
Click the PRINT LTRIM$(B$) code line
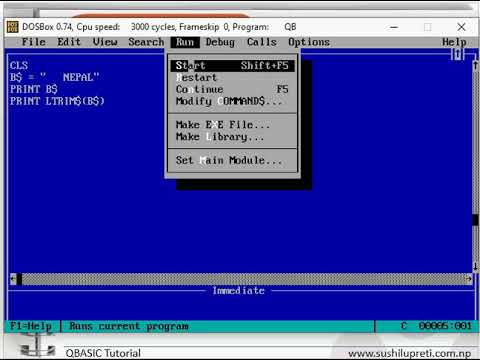57,101
